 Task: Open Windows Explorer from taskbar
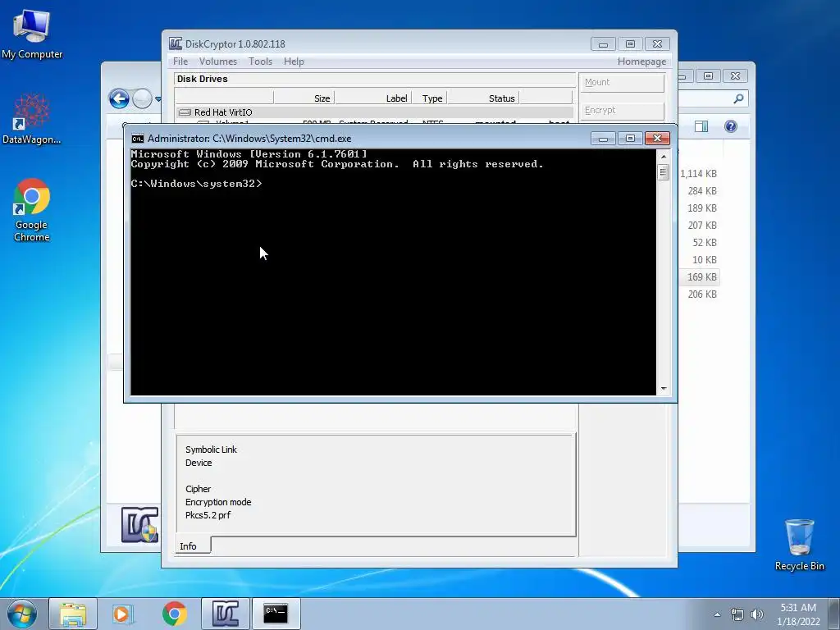pyautogui.click(x=73, y=614)
